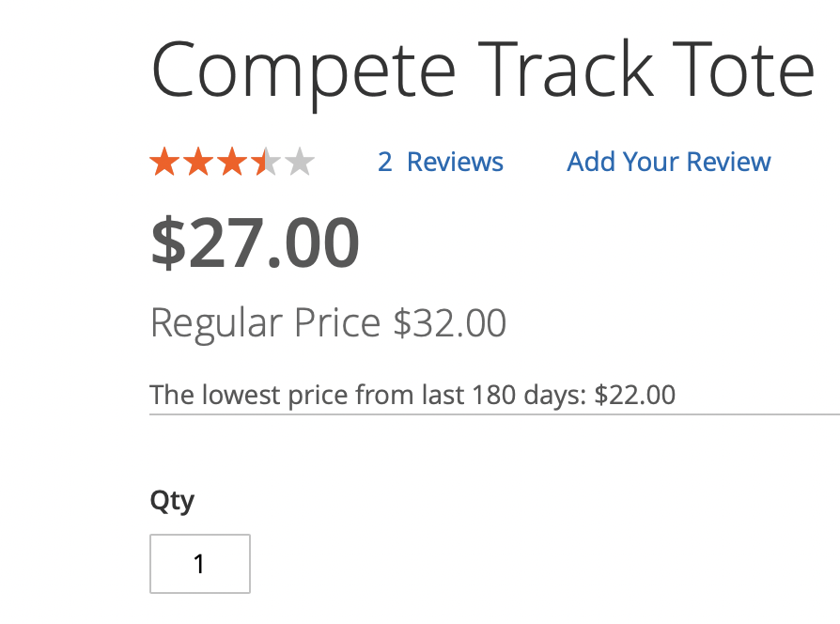Viewport: 840px width, 624px height.
Task: Click the half-filled fourth rating star
Action: pos(266,163)
